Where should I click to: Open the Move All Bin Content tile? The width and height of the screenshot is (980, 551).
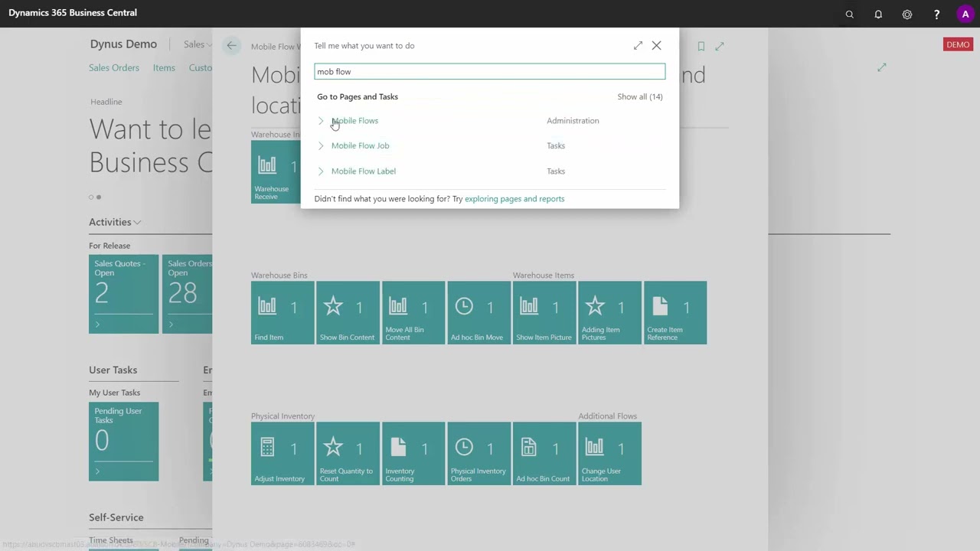coord(413,312)
